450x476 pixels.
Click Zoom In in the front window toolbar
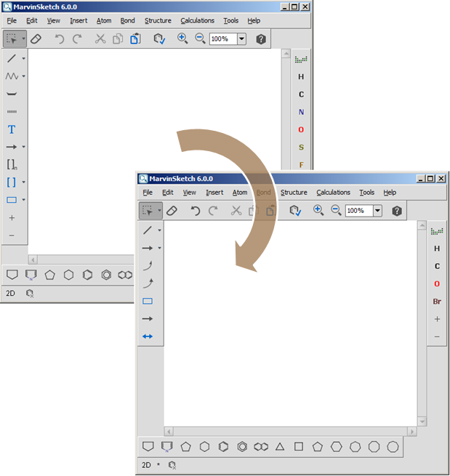318,210
